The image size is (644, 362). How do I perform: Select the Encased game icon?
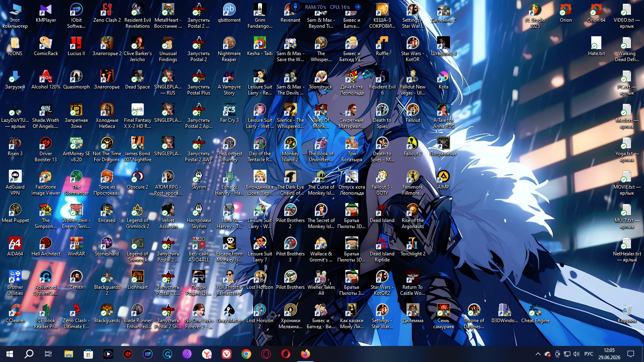[x=107, y=213]
